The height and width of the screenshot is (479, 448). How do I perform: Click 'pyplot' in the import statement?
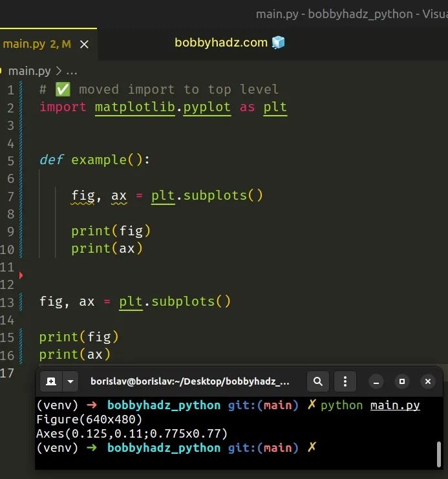207,107
